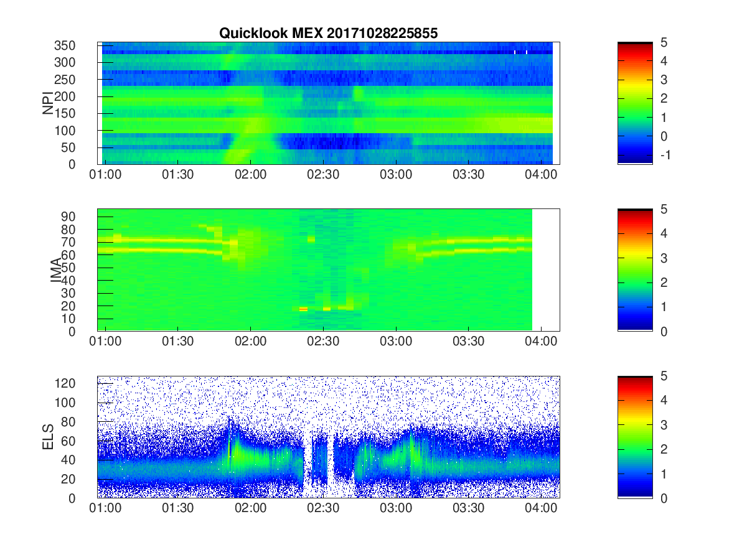Pick the NPI panel's color bar
Image resolution: width=747 pixels, height=560 pixels.
click(635, 103)
